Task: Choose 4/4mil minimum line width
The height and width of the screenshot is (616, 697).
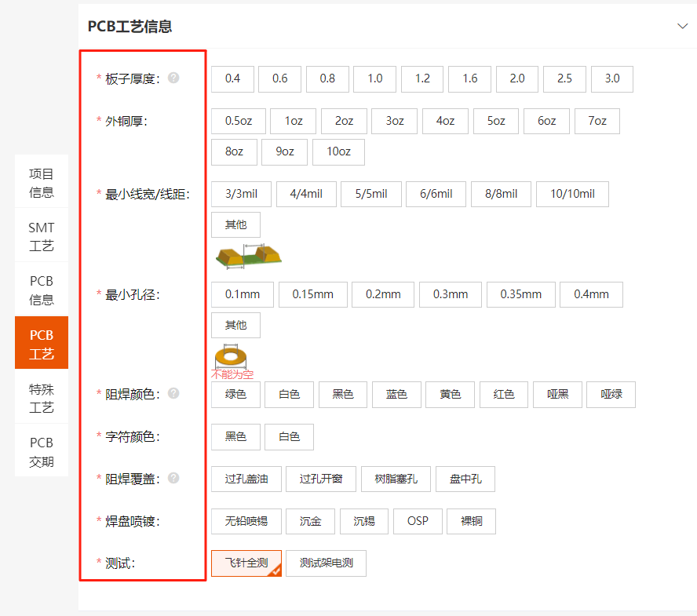Action: coord(306,195)
